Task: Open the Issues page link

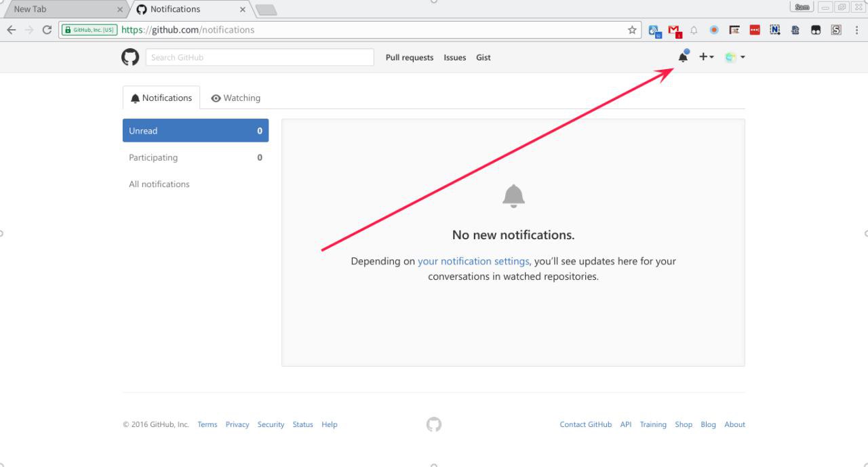Action: (x=455, y=58)
